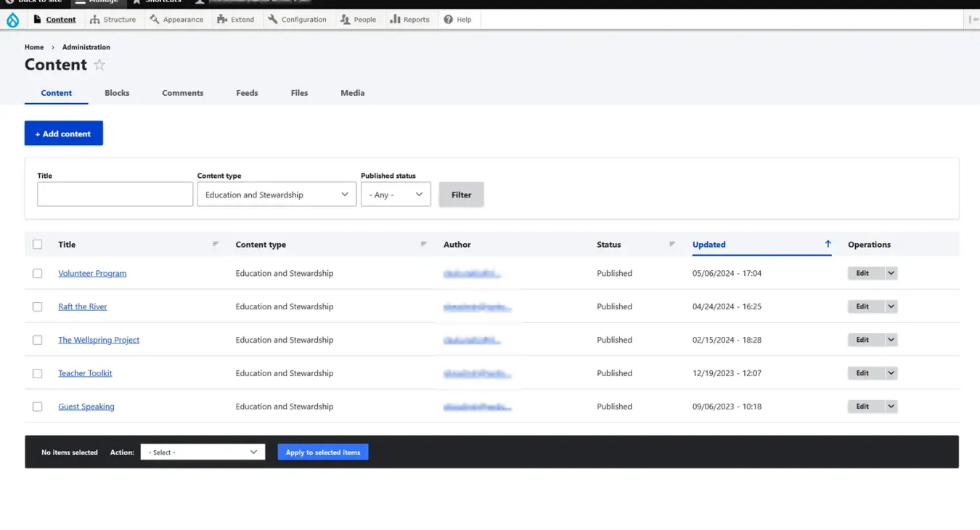This screenshot has width=980, height=530.
Task: Check the Volunteer Program row checkbox
Action: point(38,274)
